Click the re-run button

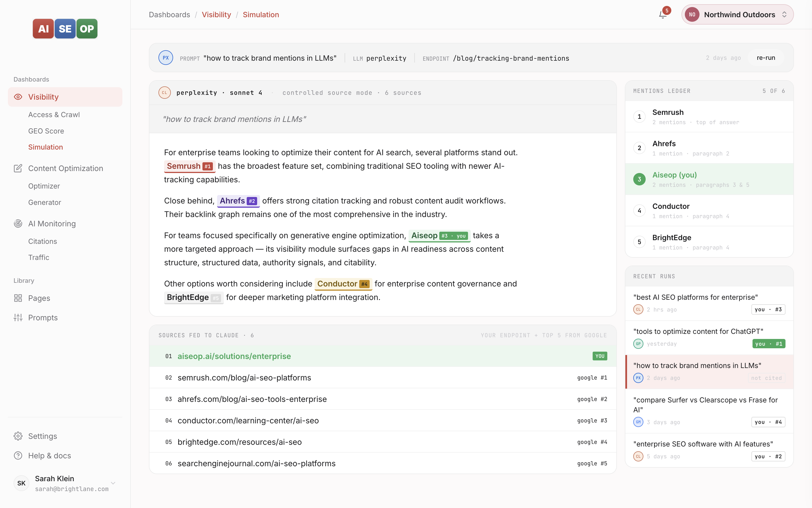click(766, 58)
